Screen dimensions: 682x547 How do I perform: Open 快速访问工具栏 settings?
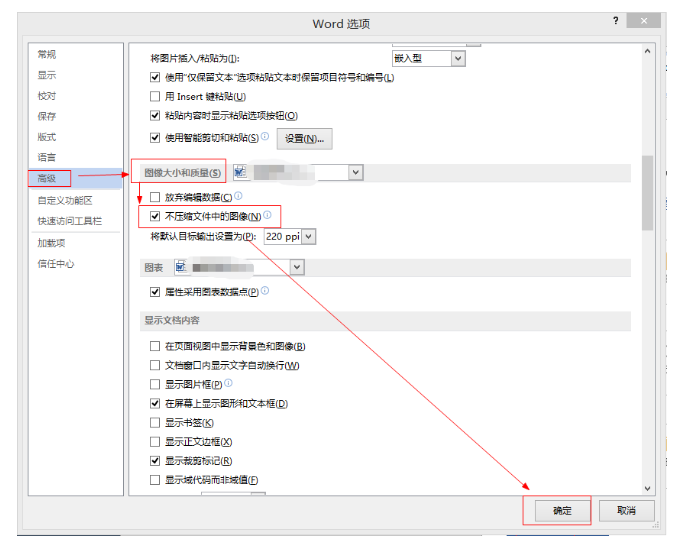[x=70, y=221]
